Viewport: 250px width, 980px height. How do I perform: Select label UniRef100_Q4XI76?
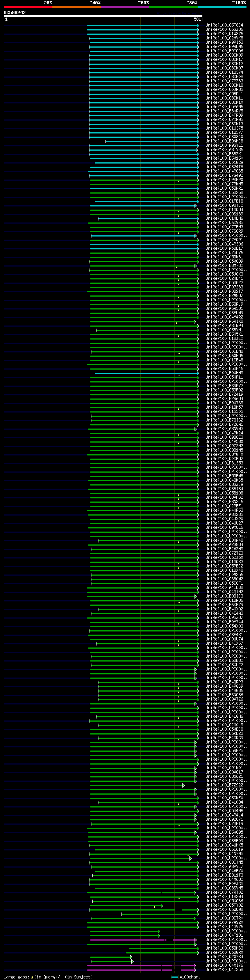tap(224, 965)
